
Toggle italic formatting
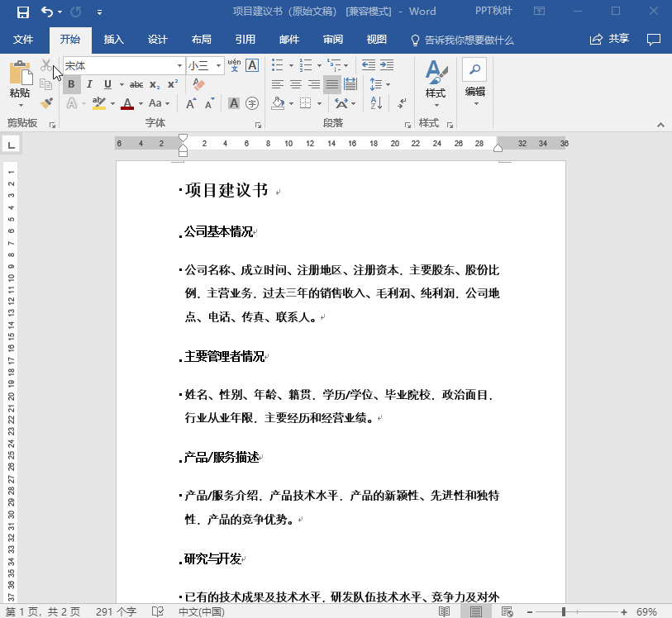[x=90, y=84]
